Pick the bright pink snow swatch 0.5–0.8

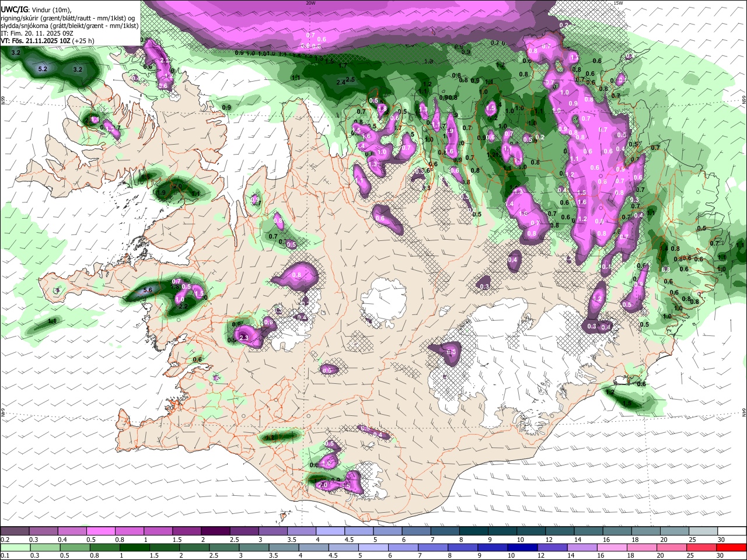click(x=101, y=531)
